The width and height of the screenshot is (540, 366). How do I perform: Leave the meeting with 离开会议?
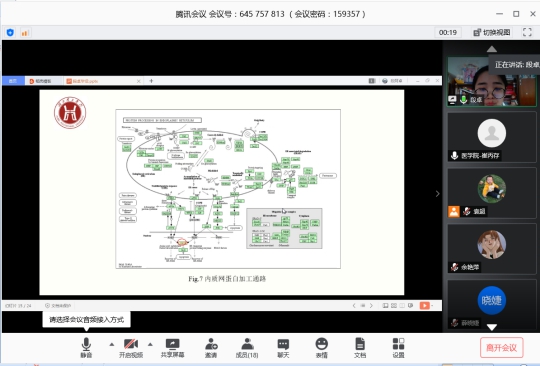coord(501,348)
